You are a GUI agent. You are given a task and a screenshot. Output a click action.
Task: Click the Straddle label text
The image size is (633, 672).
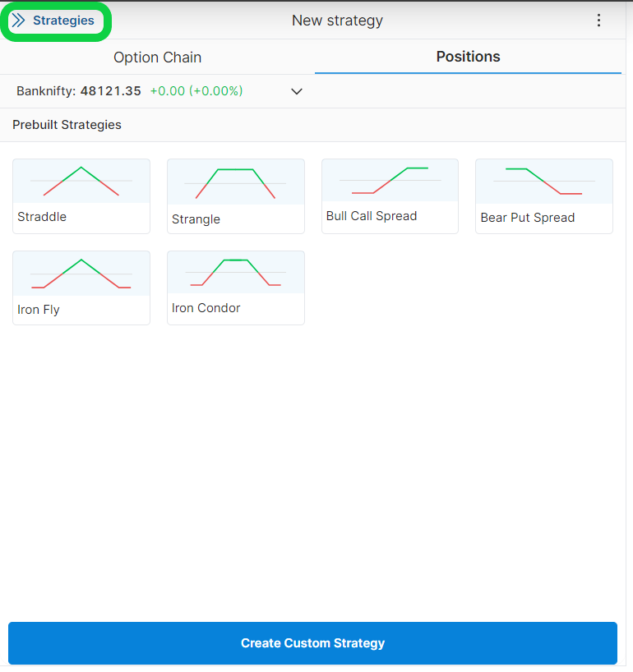coord(42,217)
